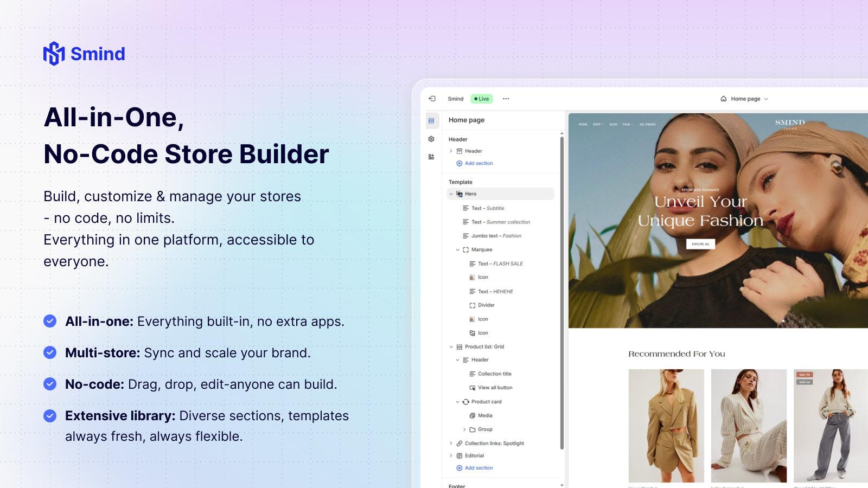
Task: Click the home icon in the top bar
Action: coord(723,99)
